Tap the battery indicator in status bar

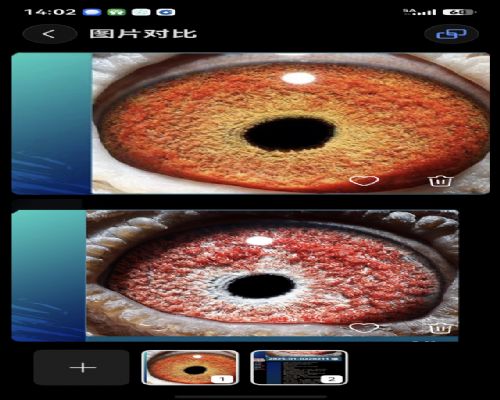pos(459,12)
